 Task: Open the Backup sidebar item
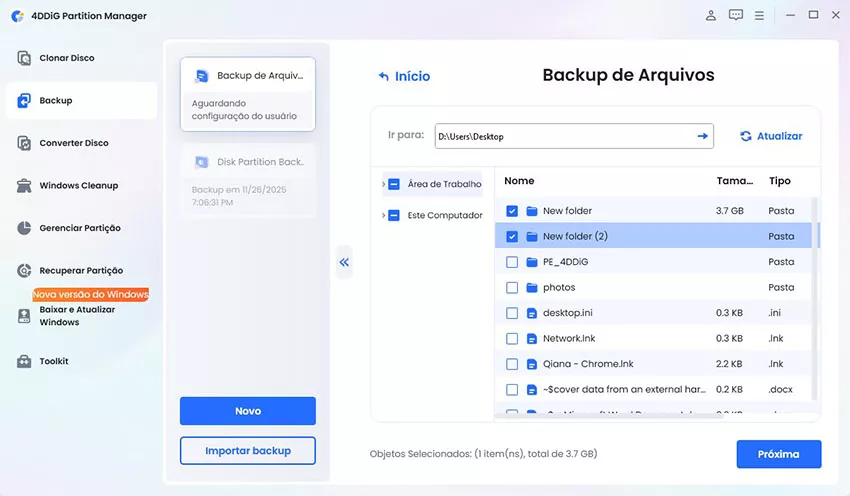[x=82, y=100]
